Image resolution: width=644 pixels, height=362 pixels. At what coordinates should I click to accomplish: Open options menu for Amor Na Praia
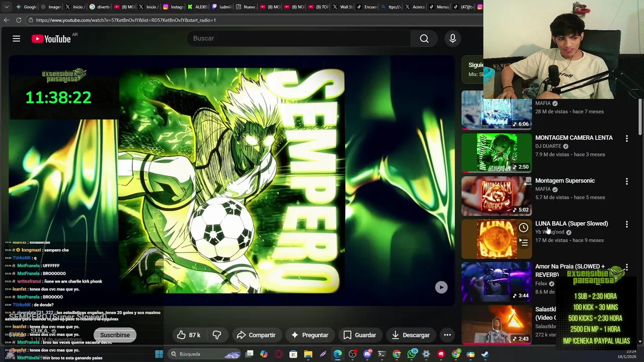[626, 267]
